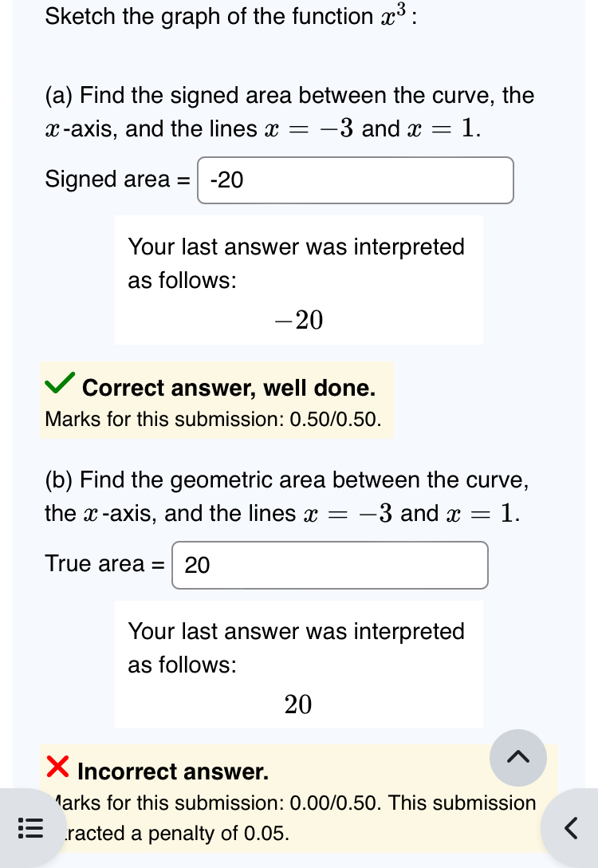Image resolution: width=598 pixels, height=868 pixels.
Task: Select the hamburger menu at bottom left
Action: 31,829
